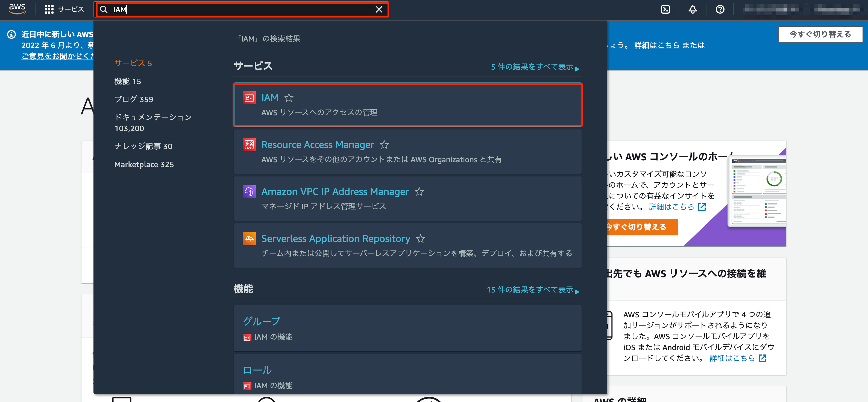Select the ブログ 359 filter category
This screenshot has height=402, width=868.
(134, 99)
